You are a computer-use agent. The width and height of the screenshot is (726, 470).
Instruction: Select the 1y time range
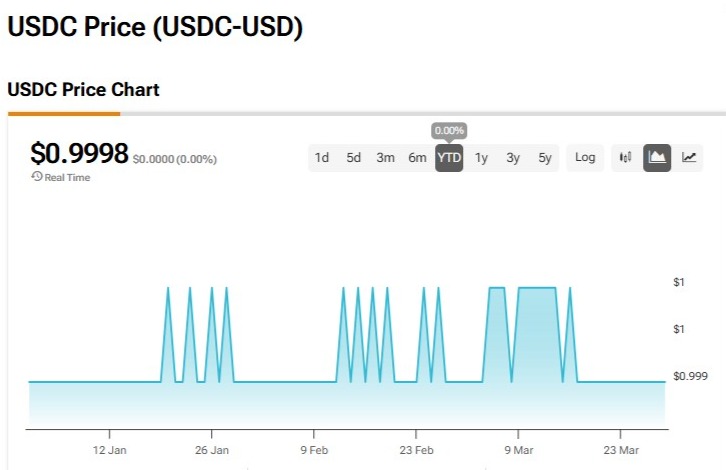click(x=481, y=158)
